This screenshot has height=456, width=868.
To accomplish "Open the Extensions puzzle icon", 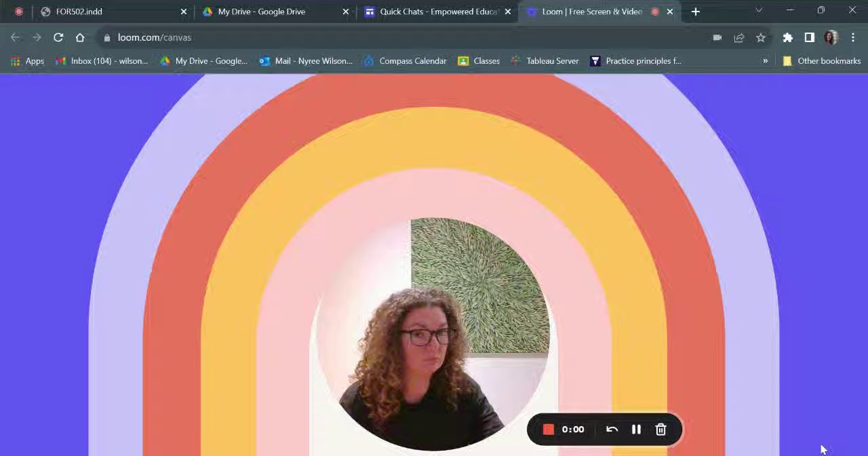I will click(788, 38).
